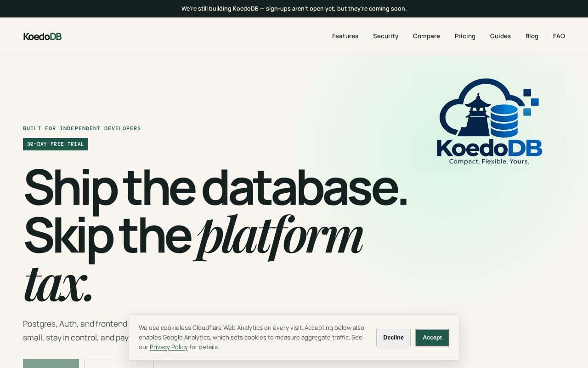This screenshot has height=368, width=588.
Task: Navigate to Pricing
Action: (465, 36)
